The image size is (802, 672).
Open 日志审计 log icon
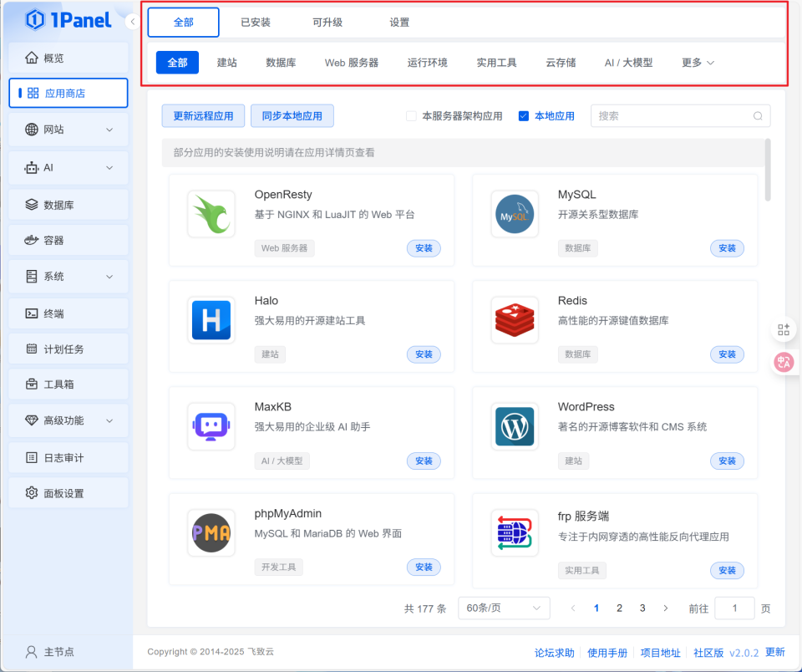pyautogui.click(x=32, y=457)
